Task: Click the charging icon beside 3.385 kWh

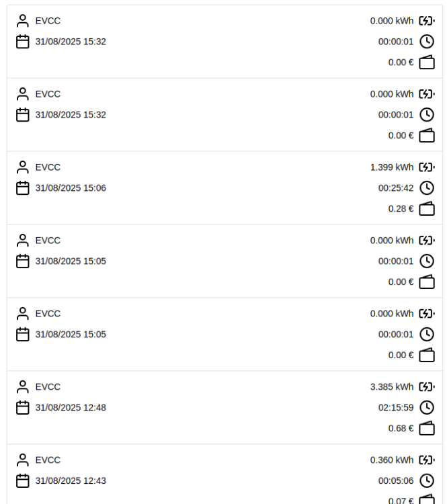Action: pos(427,387)
